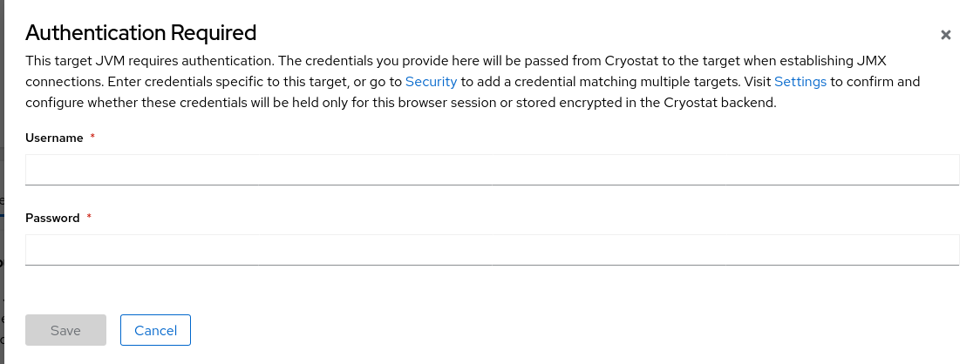The height and width of the screenshot is (364, 980).
Task: Follow the Settings link
Action: tap(800, 82)
